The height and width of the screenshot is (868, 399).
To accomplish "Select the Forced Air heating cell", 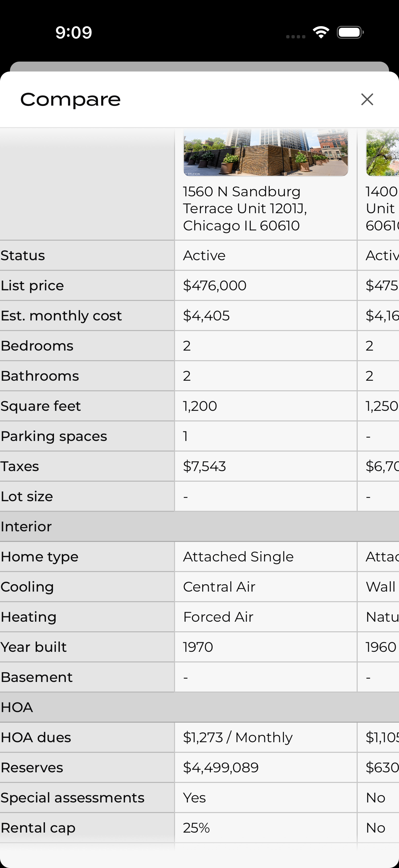I will 218,617.
